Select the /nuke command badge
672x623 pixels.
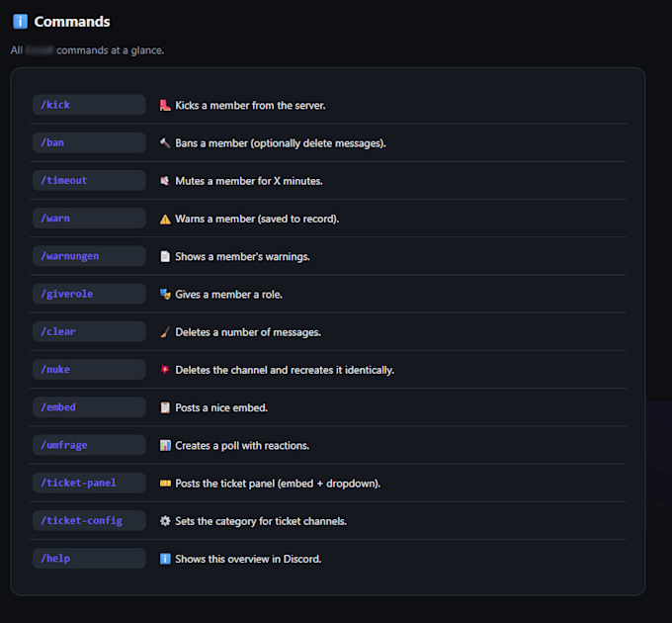(89, 369)
